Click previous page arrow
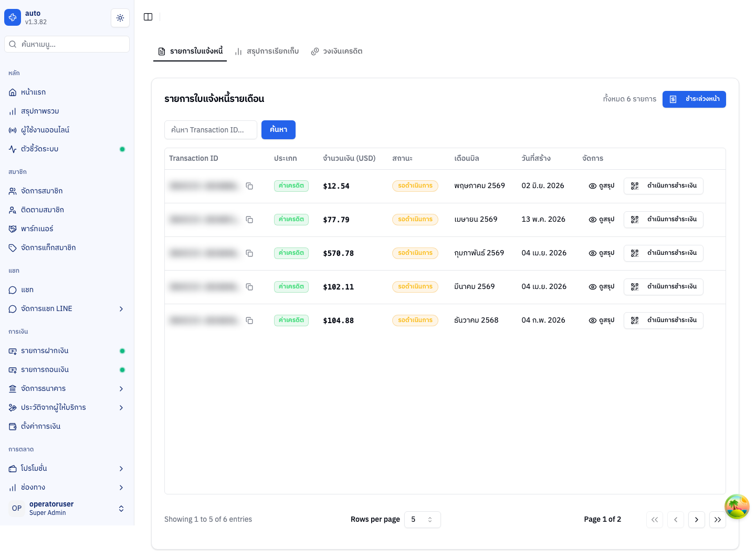The image size is (756, 558). 676,520
